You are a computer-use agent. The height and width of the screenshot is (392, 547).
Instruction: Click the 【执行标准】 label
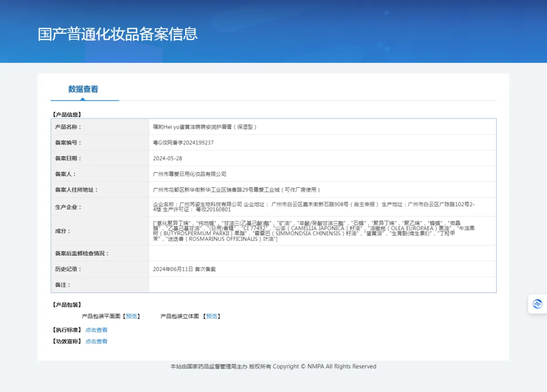point(67,330)
